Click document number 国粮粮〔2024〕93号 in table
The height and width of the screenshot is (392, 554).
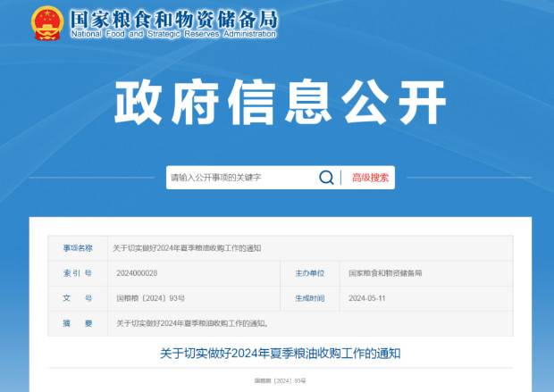151,297
